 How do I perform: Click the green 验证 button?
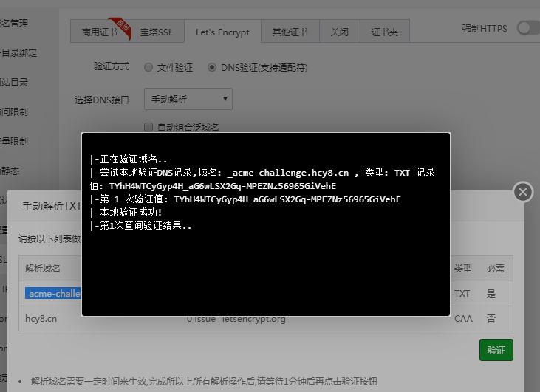(x=496, y=350)
